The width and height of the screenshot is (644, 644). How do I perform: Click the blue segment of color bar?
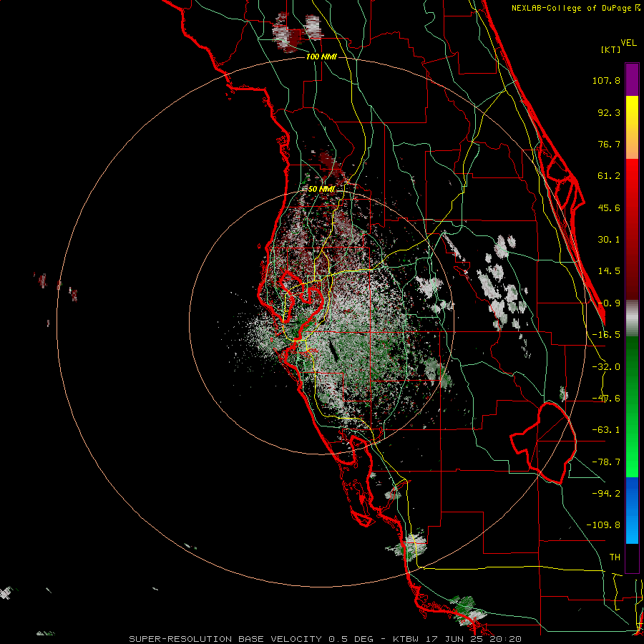tap(632, 510)
